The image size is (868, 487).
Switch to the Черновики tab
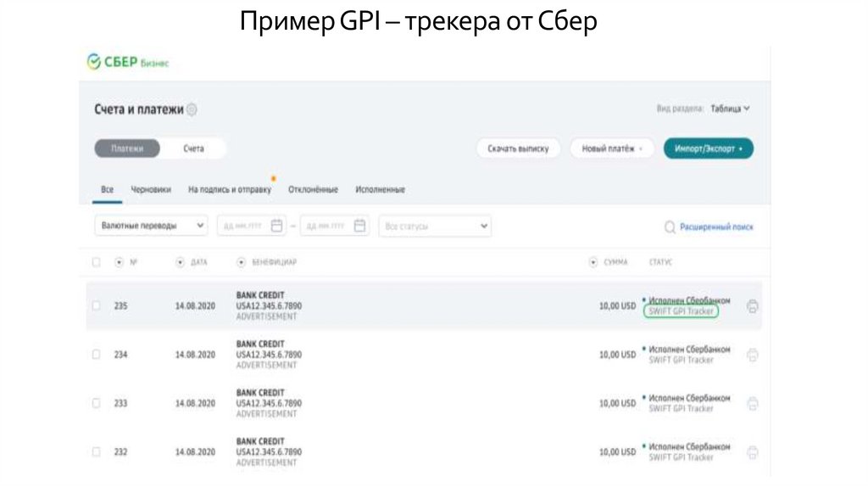coord(151,189)
